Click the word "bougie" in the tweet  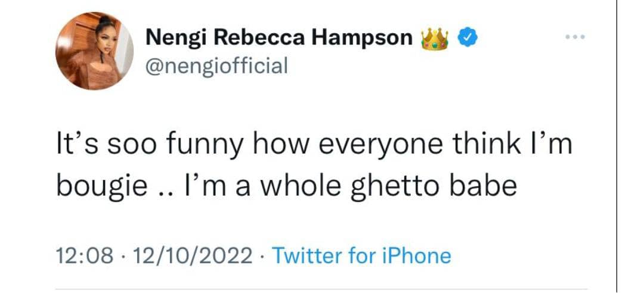[x=102, y=186]
